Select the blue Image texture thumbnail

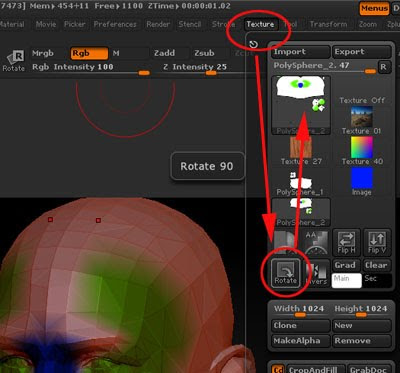[x=362, y=181]
